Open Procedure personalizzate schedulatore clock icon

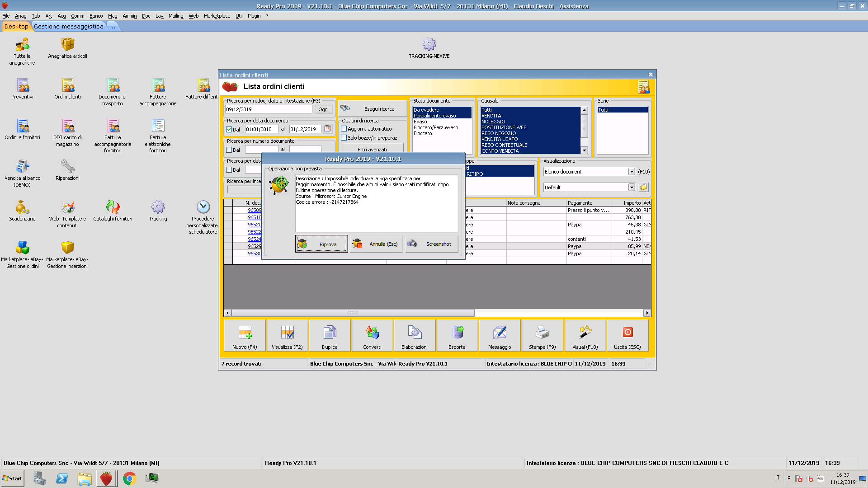point(203,217)
